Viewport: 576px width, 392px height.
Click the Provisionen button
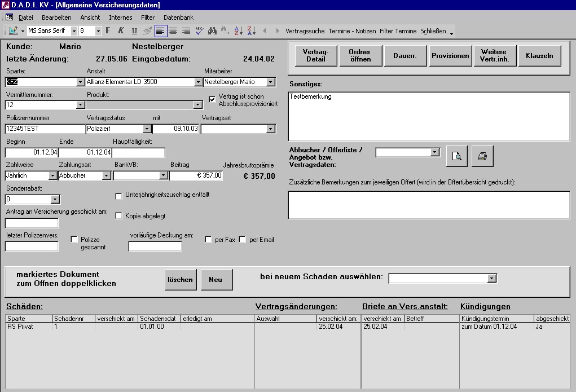pyautogui.click(x=450, y=56)
